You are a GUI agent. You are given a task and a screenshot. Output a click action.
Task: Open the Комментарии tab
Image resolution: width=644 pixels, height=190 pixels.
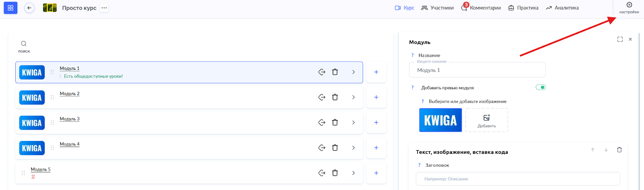[481, 8]
